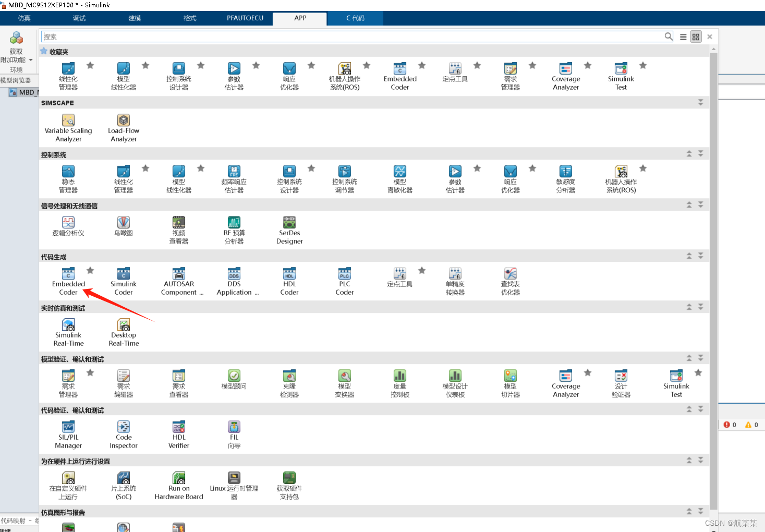765x532 pixels.
Task: Expand the 代码验证、确认和测试 section arrow
Action: coord(701,409)
